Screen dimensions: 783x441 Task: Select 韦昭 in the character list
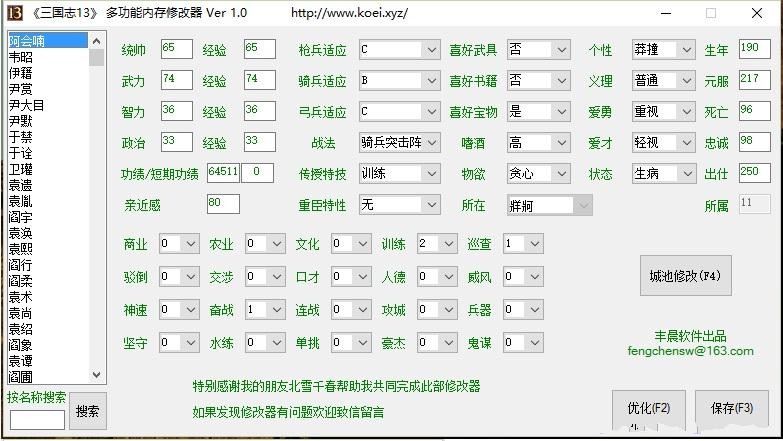(48, 57)
